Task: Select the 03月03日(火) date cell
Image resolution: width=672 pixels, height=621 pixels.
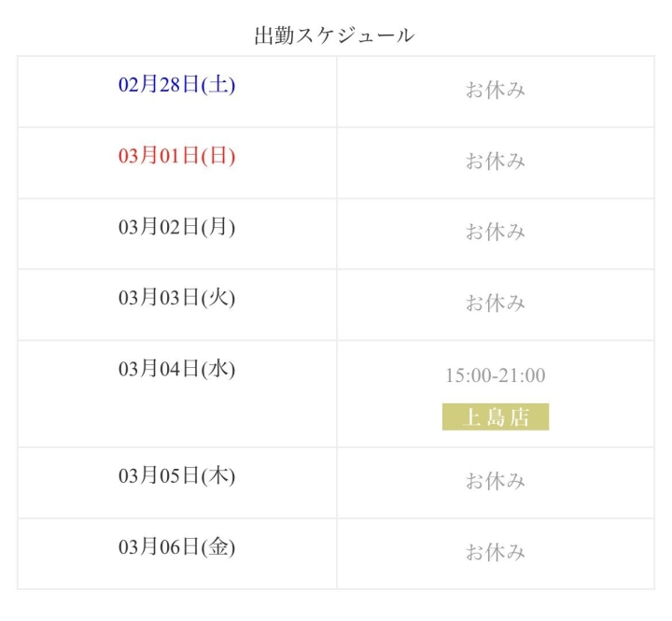Action: click(x=176, y=298)
